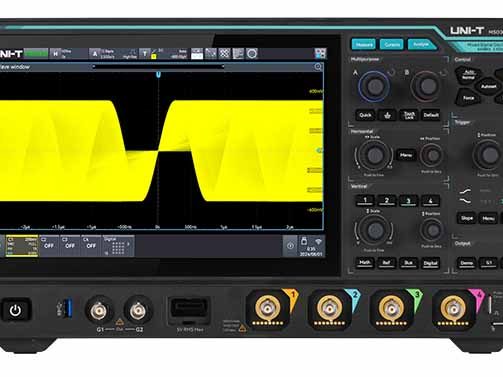Tap the circle toolbar icon

pos(252,53)
